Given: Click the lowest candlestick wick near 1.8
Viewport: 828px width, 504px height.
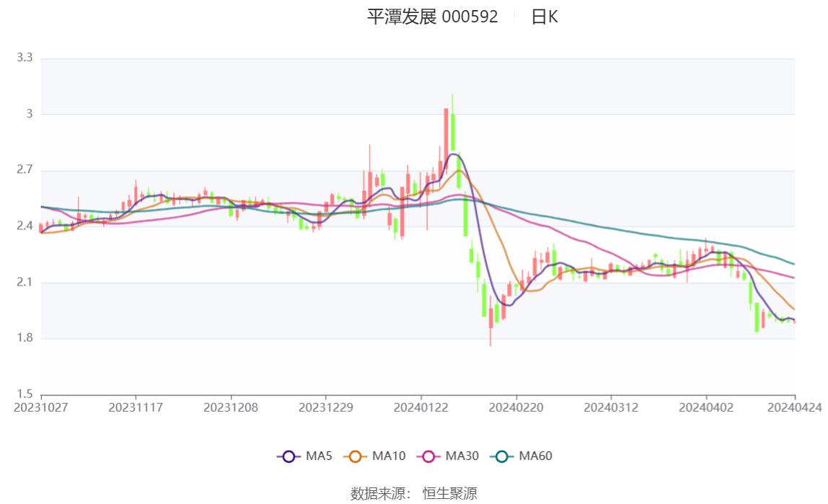Looking at the screenshot, I should 490,319.
